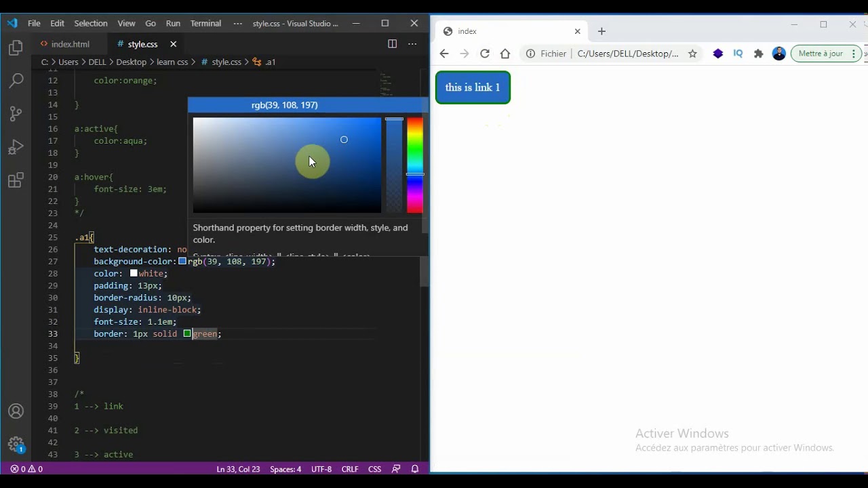Open a new Chrome tab
This screenshot has width=868, height=488.
point(601,31)
